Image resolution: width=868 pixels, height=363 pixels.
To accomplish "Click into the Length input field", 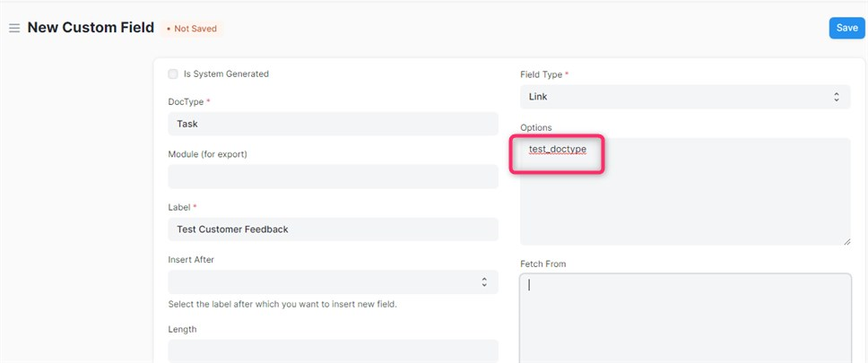I will tap(334, 350).
